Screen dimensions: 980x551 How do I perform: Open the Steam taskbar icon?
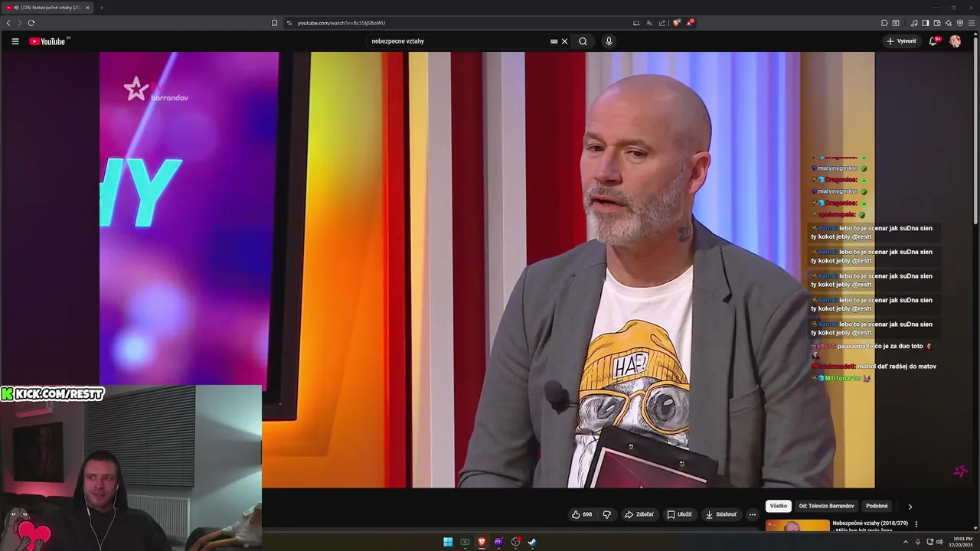coord(532,542)
